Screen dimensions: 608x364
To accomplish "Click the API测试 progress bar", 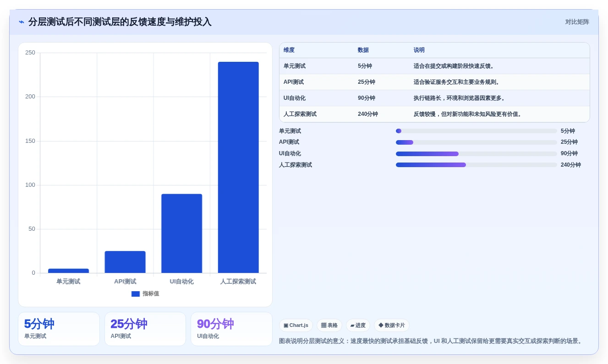I will tap(477, 142).
